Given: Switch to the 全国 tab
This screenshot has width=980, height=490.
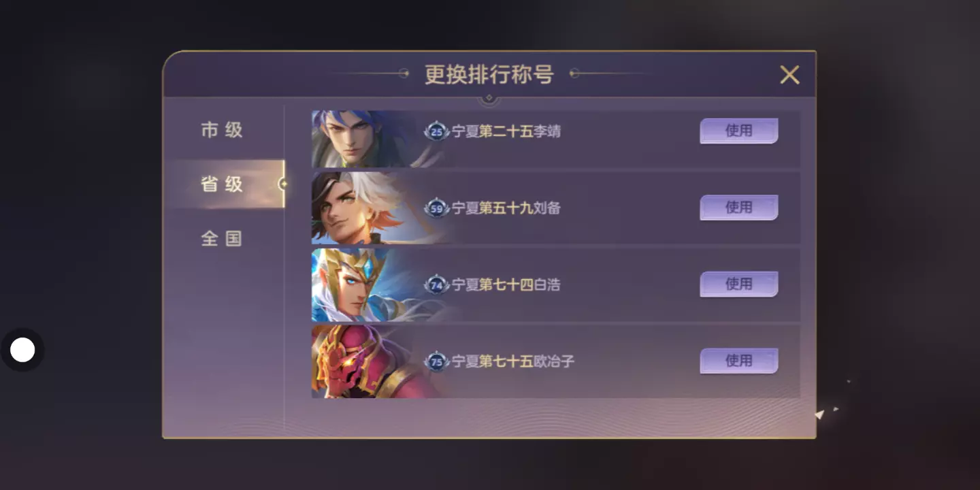Looking at the screenshot, I should (x=222, y=238).
